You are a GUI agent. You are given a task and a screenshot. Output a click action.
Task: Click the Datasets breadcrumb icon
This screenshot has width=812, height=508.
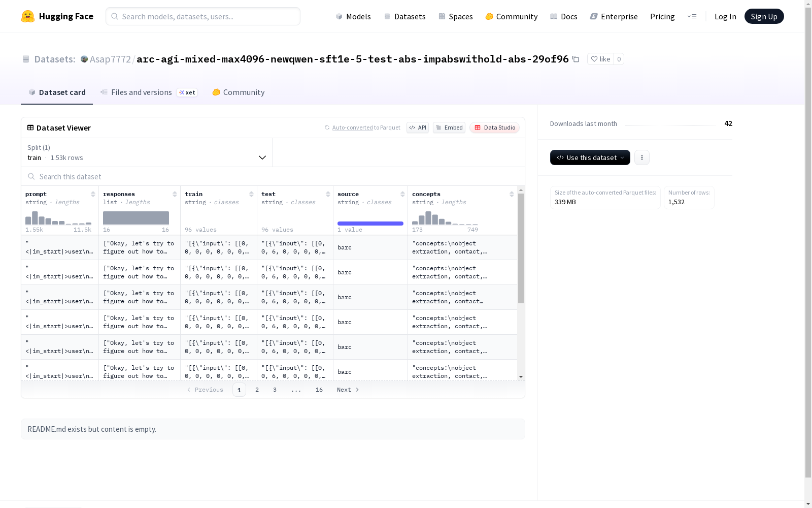pyautogui.click(x=26, y=59)
